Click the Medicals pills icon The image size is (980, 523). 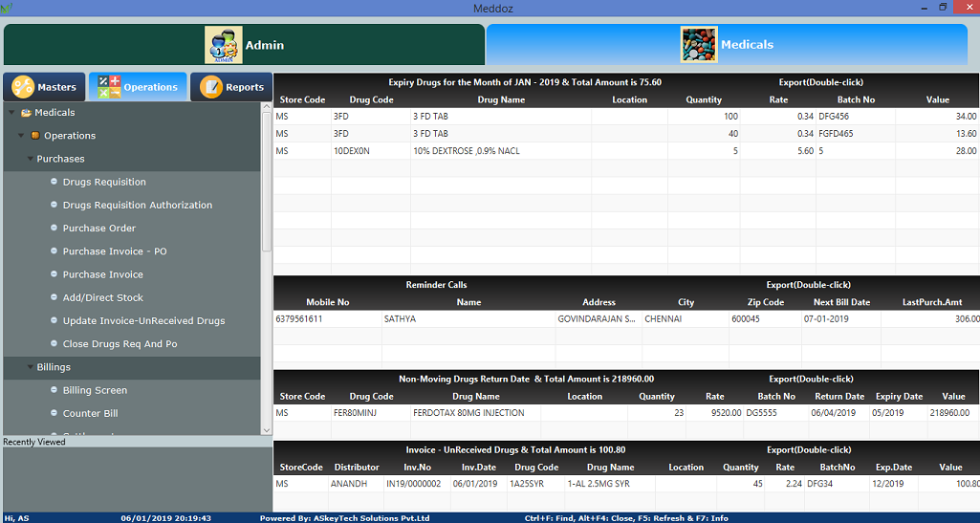pos(699,45)
